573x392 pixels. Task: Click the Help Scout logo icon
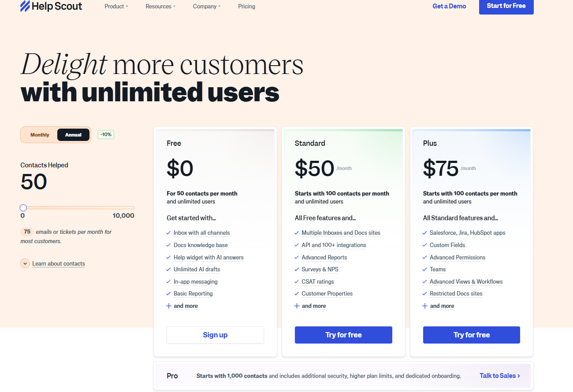(x=25, y=6)
